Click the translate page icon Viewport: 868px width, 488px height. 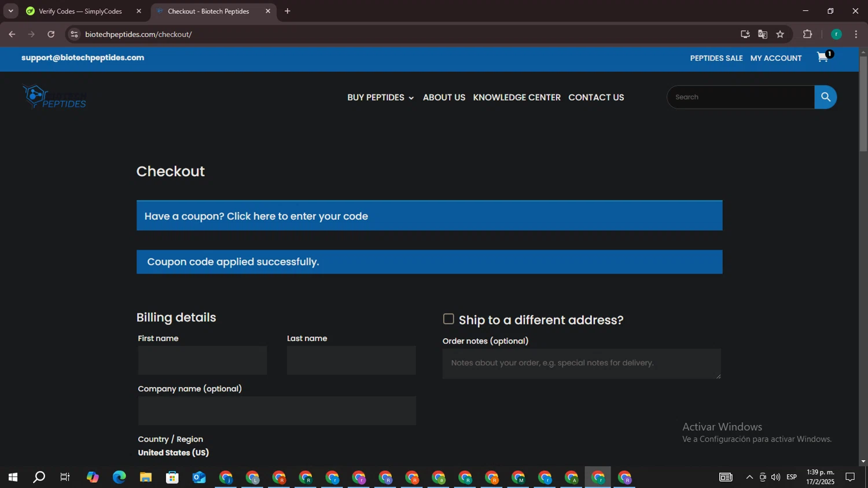coord(763,34)
